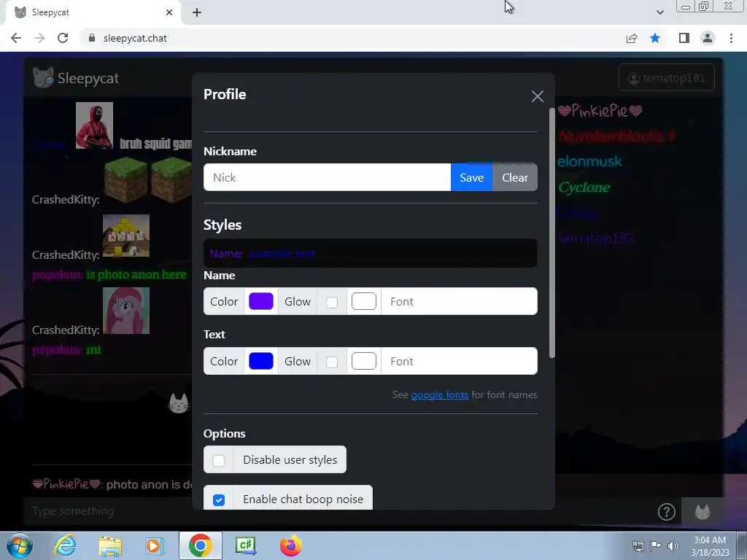
Task: Open the first Minecraft grass block image
Action: 126,180
